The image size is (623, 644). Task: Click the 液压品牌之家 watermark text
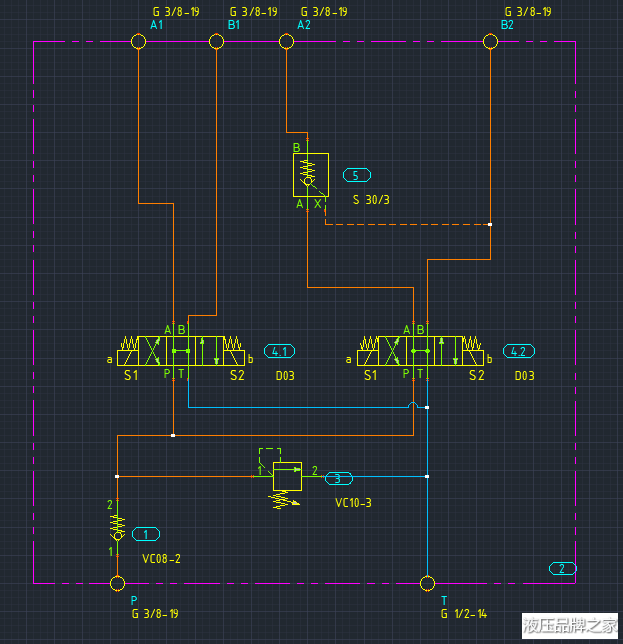[x=569, y=625]
